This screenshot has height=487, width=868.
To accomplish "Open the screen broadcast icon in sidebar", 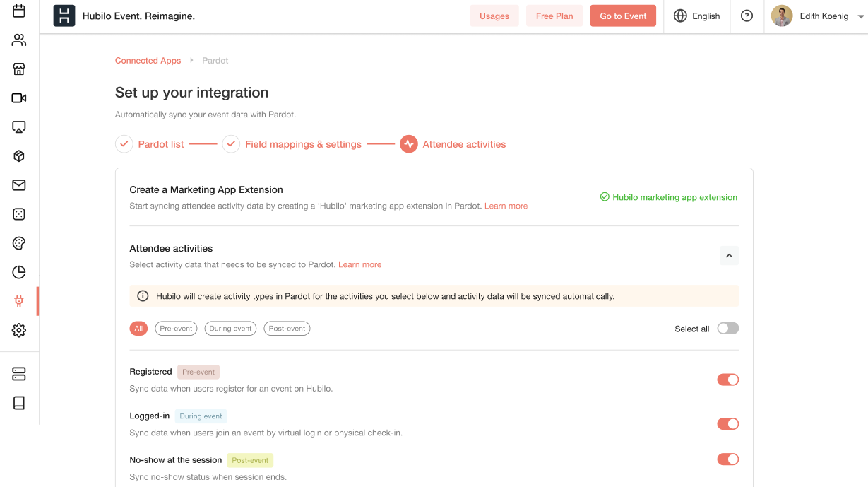I will click(x=19, y=127).
